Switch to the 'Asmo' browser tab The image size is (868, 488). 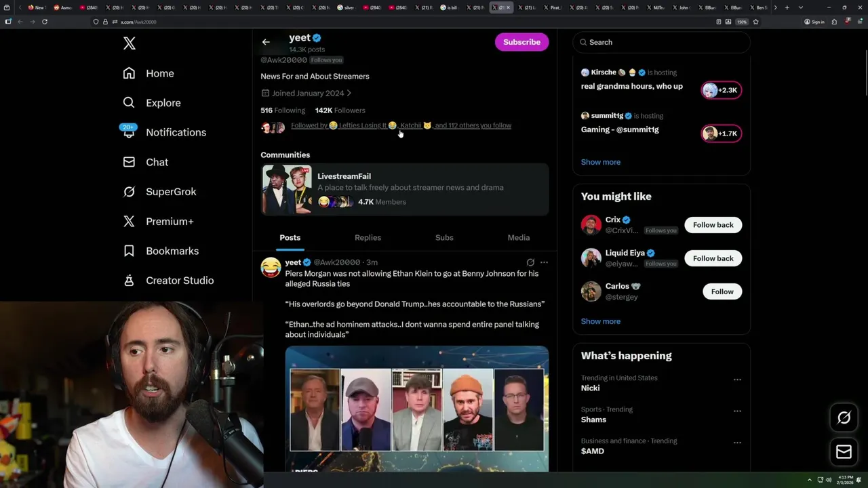pyautogui.click(x=63, y=7)
